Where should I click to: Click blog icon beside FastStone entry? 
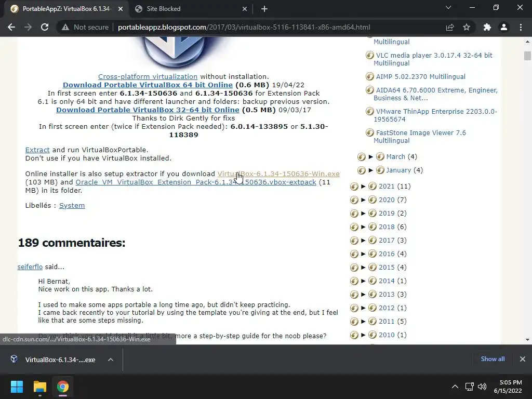click(x=369, y=133)
